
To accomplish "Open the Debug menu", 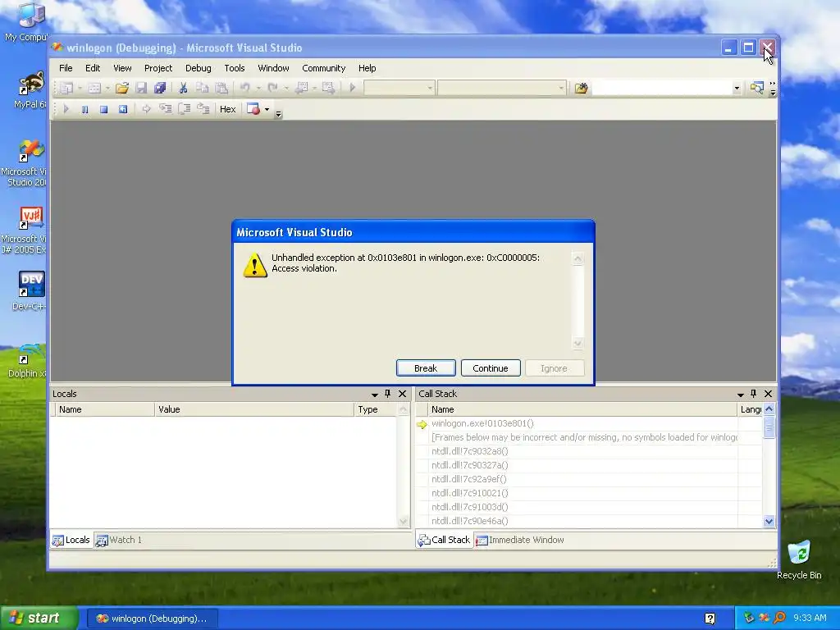I will coord(199,68).
